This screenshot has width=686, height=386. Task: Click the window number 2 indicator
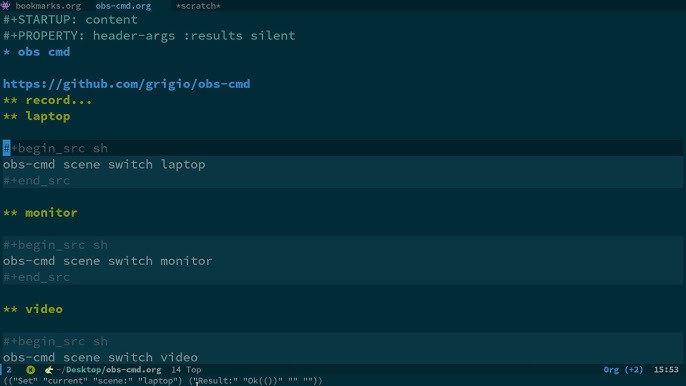(9, 370)
